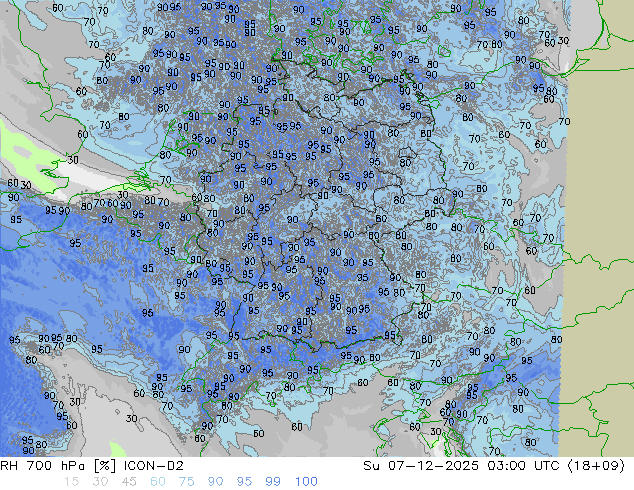Select the 45 value in the legend
This screenshot has width=634, height=490.
[129, 482]
